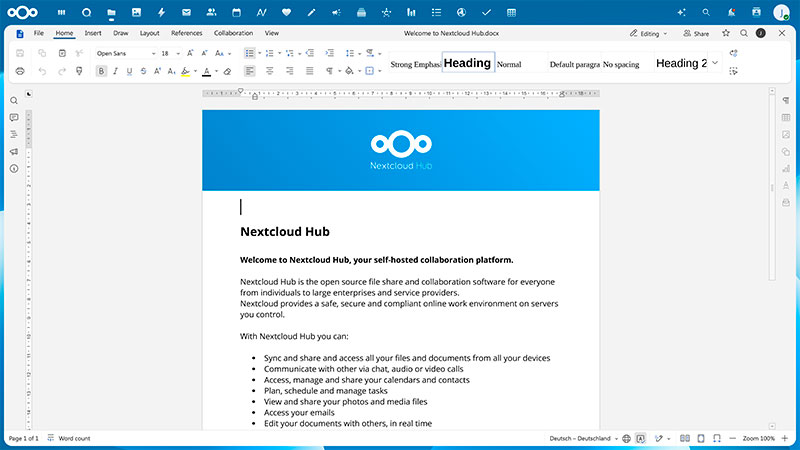
Task: Open the sidebar search magnifier icon
Action: (x=14, y=101)
